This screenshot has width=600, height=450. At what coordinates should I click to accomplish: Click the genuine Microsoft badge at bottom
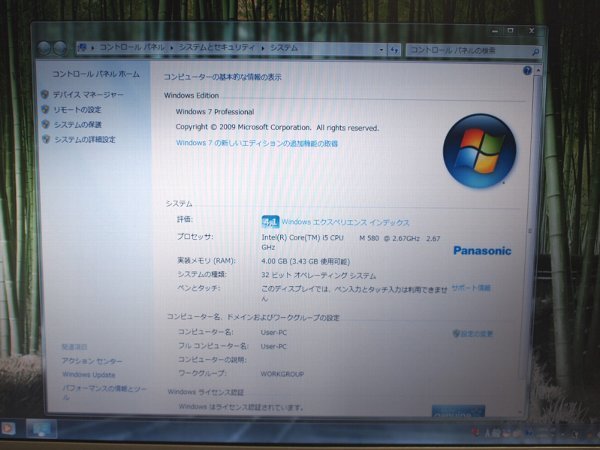[458, 411]
